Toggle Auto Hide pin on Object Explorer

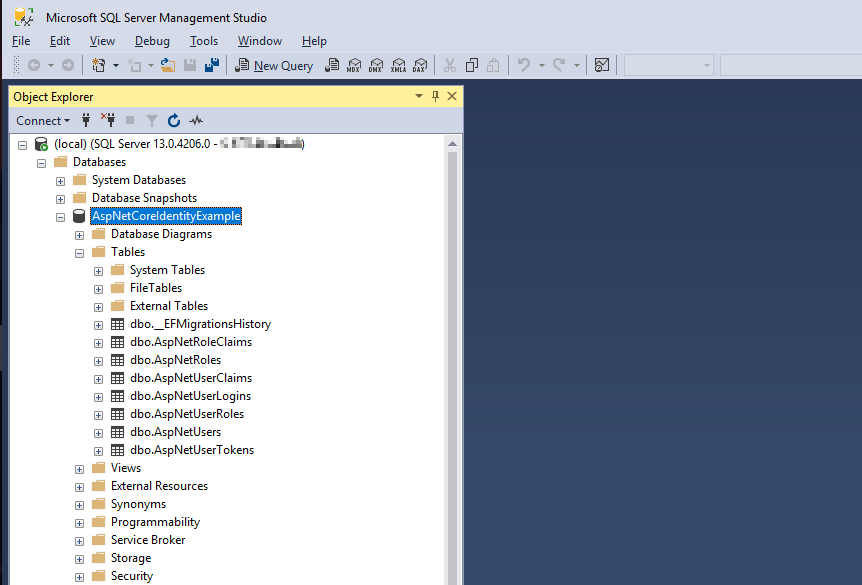click(435, 96)
